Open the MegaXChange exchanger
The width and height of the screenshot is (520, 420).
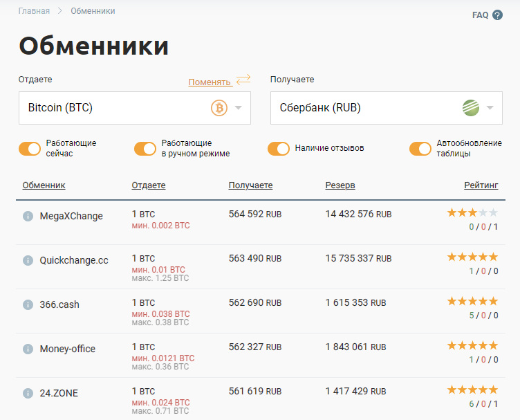pos(71,216)
